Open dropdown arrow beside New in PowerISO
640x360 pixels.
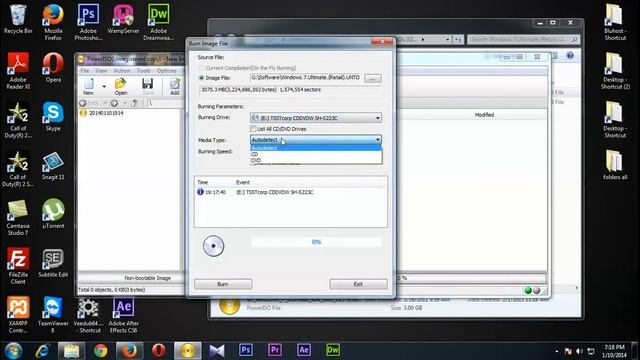[x=104, y=87]
